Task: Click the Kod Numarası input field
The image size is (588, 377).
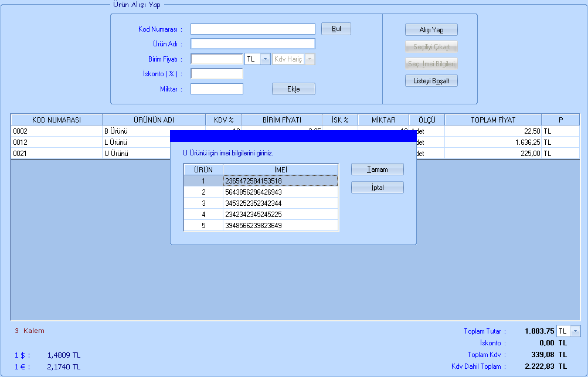Action: click(253, 29)
